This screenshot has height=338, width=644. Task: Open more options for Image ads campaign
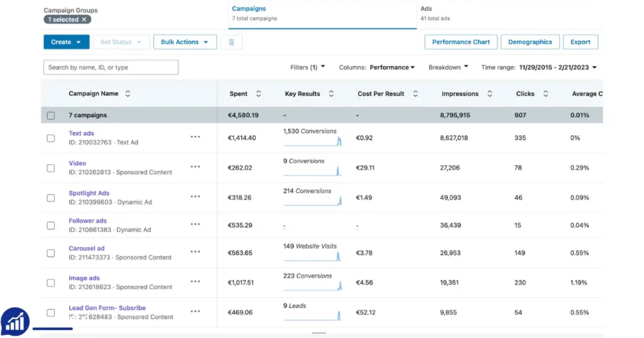(196, 281)
